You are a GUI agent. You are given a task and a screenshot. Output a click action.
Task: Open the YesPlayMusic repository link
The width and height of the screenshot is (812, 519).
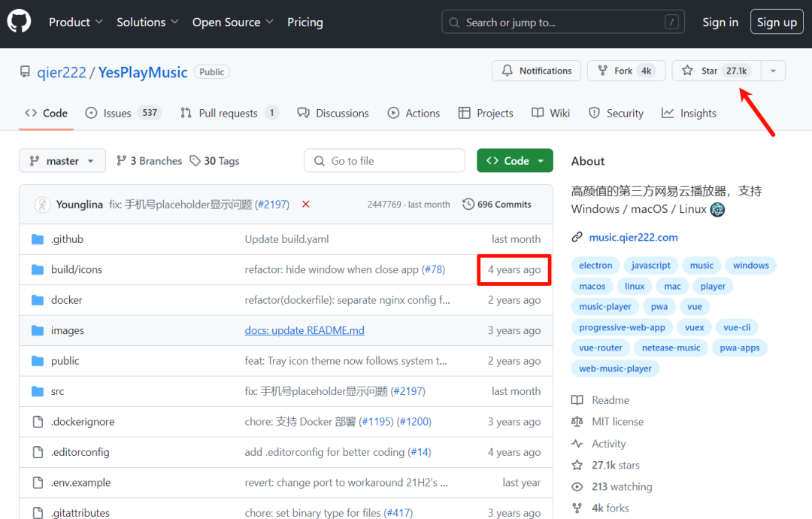[143, 72]
